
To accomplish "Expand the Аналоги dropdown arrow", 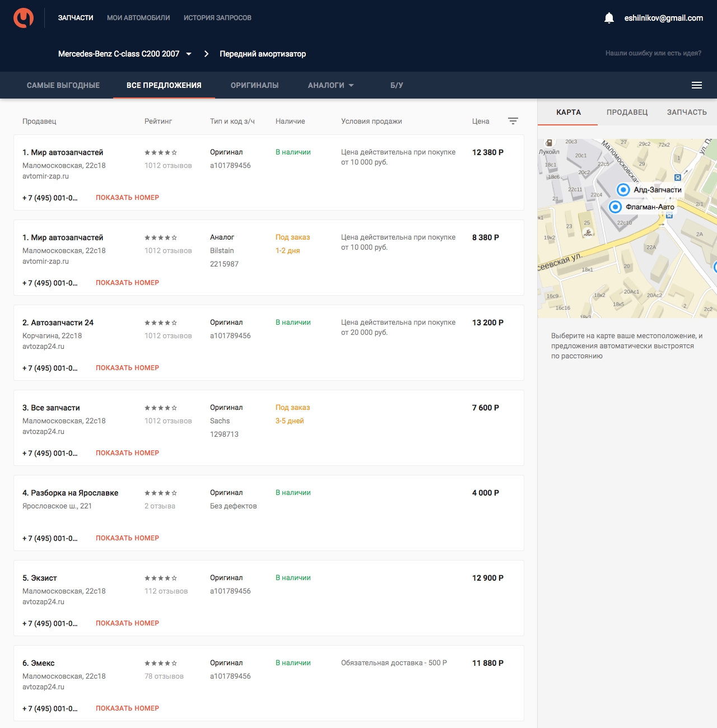I will (351, 85).
